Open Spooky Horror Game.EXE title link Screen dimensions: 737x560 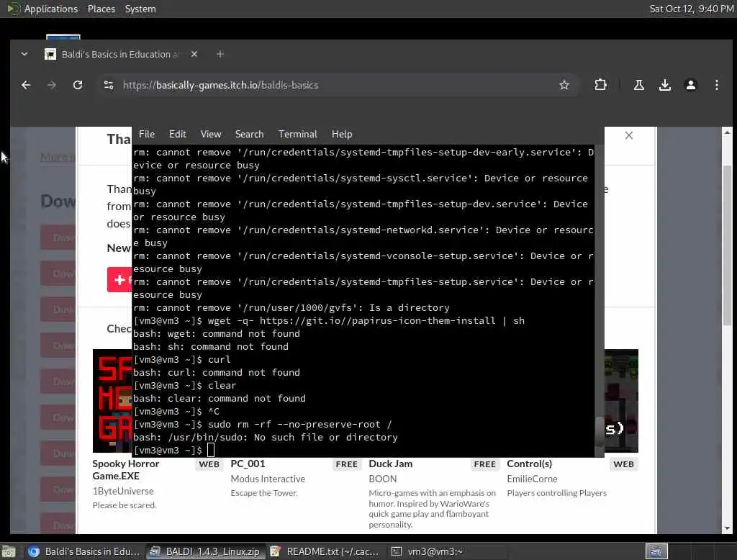point(125,470)
